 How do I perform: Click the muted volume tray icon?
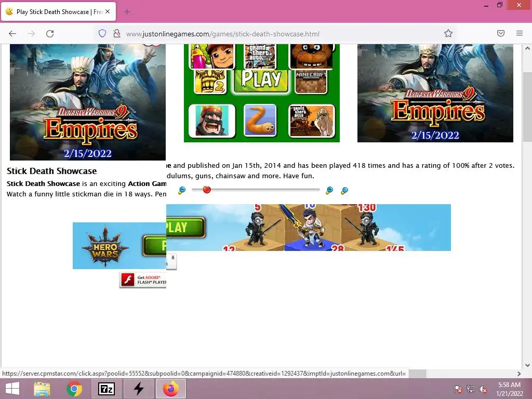point(483,389)
